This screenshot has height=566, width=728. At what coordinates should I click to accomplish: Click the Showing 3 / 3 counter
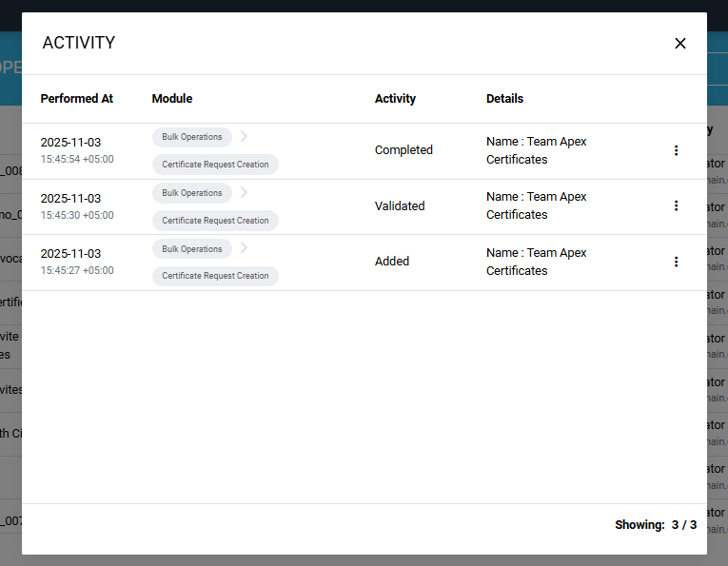(x=656, y=525)
